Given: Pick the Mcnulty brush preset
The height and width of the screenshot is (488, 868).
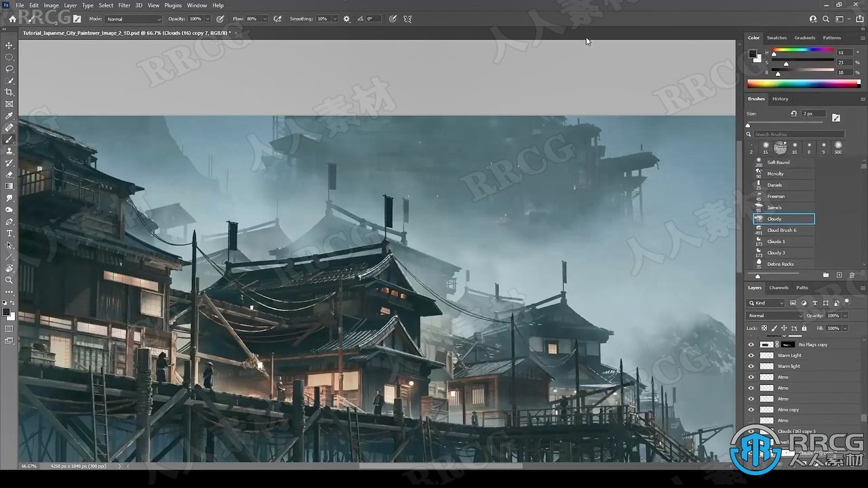Looking at the screenshot, I should point(784,174).
